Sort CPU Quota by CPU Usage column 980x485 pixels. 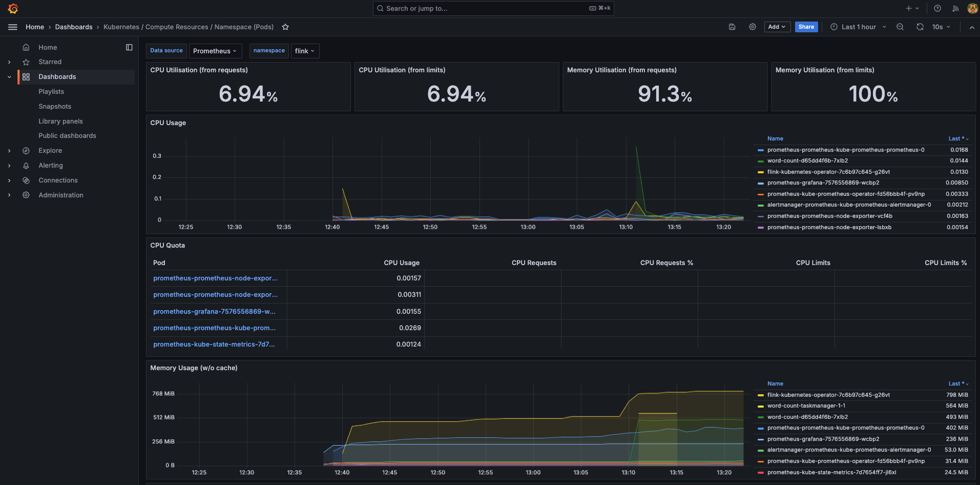(402, 263)
